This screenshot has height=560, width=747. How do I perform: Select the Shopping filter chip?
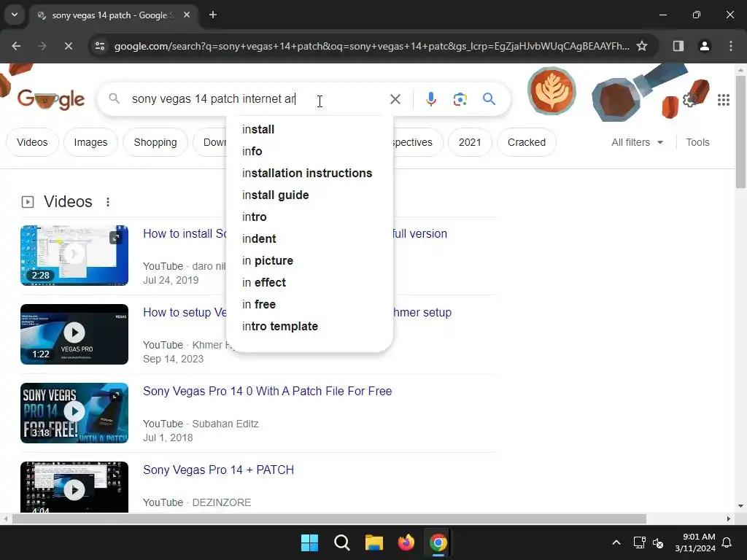(155, 142)
